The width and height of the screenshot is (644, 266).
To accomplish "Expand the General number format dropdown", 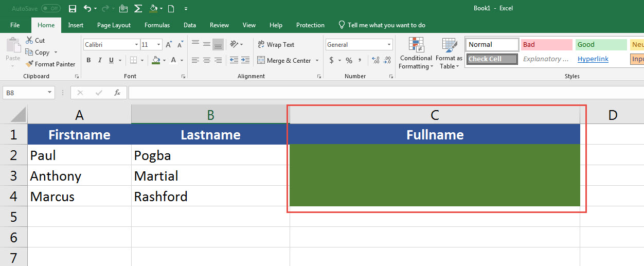I will 388,45.
